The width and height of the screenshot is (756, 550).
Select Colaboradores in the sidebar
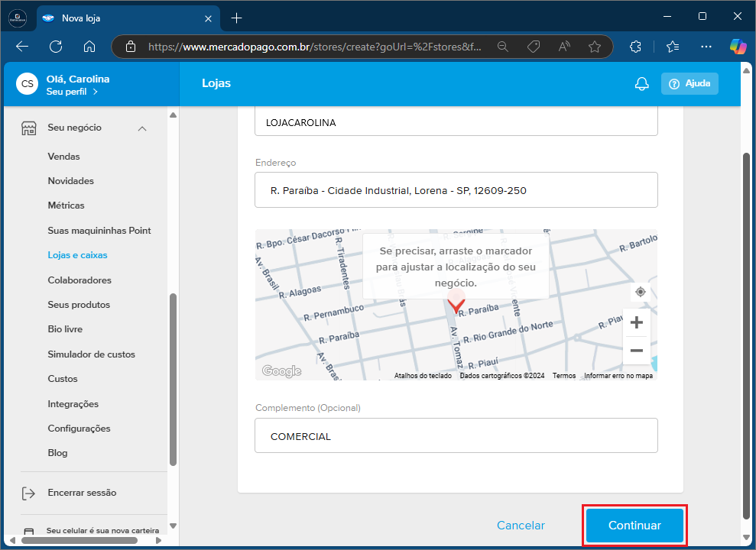pyautogui.click(x=79, y=280)
